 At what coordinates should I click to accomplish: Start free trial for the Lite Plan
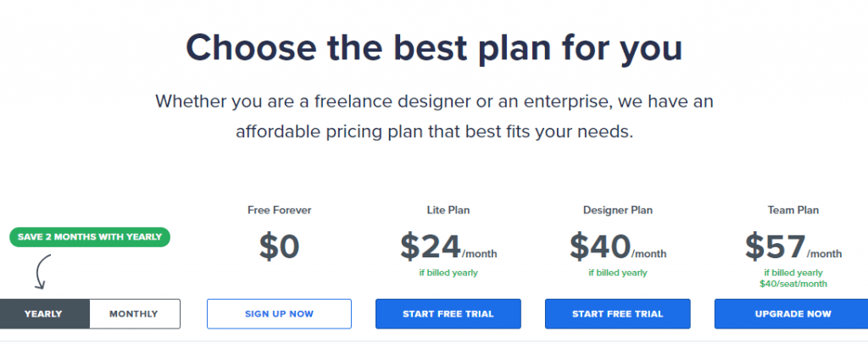[x=448, y=313]
